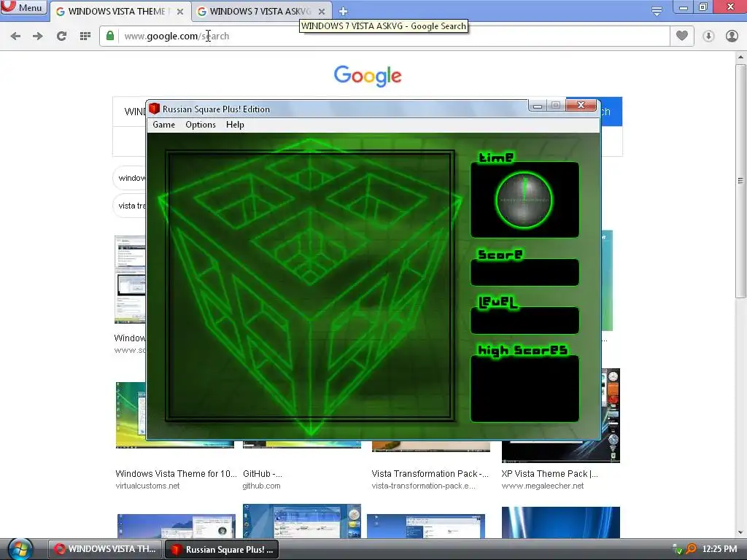The height and width of the screenshot is (560, 747).
Task: Minimize the Opera browser window
Action: [x=683, y=7]
